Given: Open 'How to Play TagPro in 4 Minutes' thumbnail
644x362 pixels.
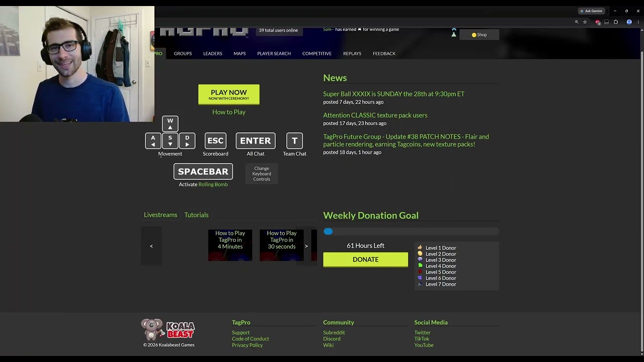Looking at the screenshot, I should tap(230, 245).
